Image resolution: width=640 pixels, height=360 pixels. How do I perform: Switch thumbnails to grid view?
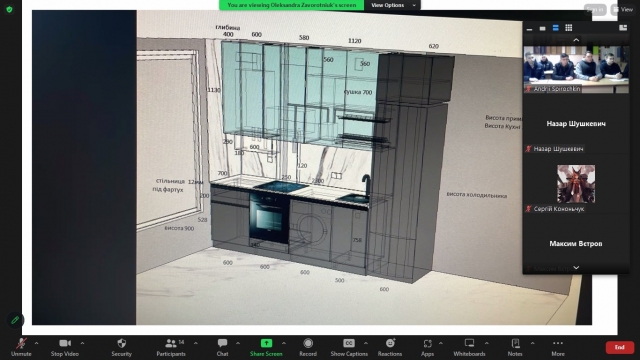(569, 28)
